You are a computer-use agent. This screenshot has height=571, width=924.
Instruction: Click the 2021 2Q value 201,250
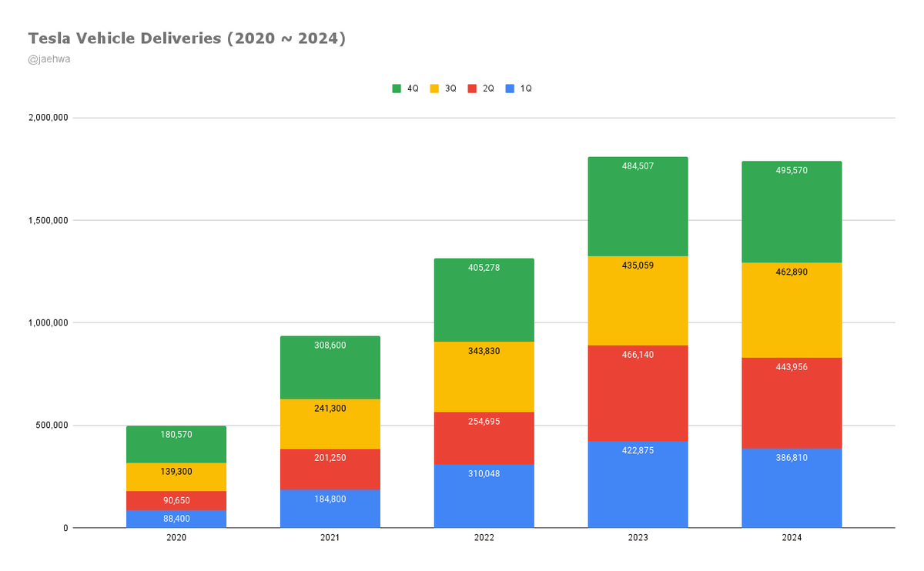tap(330, 459)
